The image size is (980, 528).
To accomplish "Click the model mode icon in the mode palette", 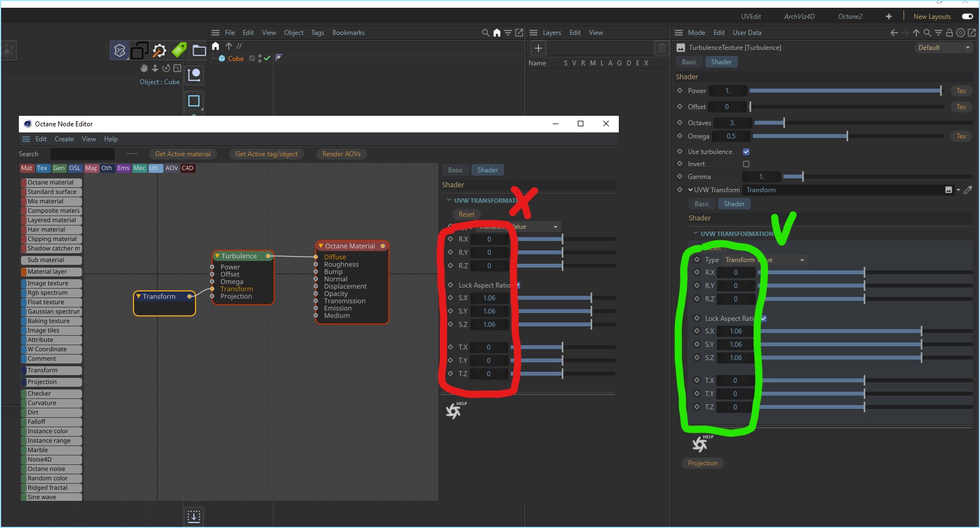I will click(x=119, y=51).
